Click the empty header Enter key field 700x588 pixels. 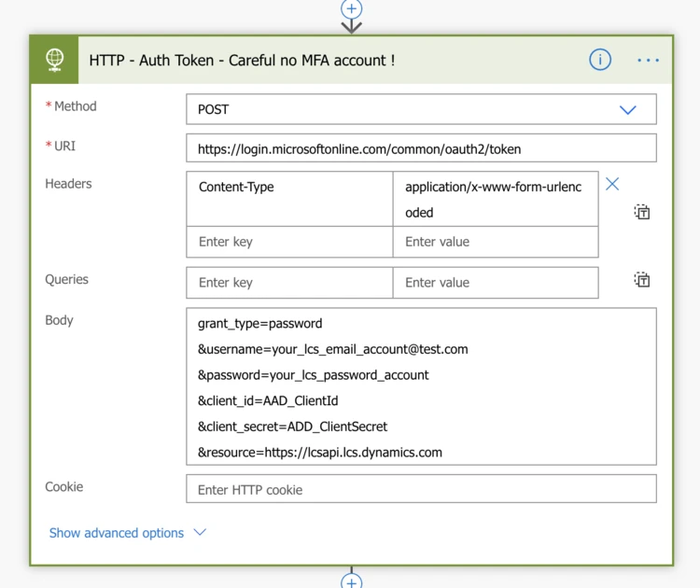pyautogui.click(x=289, y=242)
